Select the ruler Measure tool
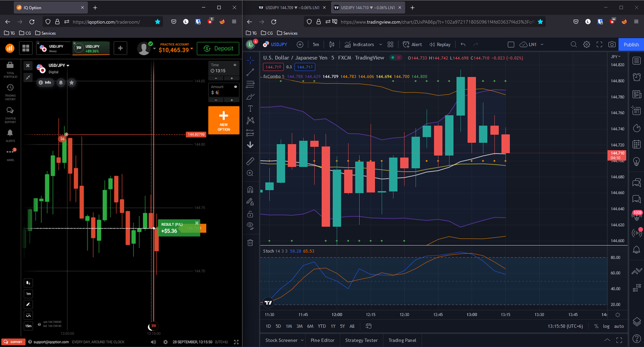The image size is (644, 347). click(250, 161)
